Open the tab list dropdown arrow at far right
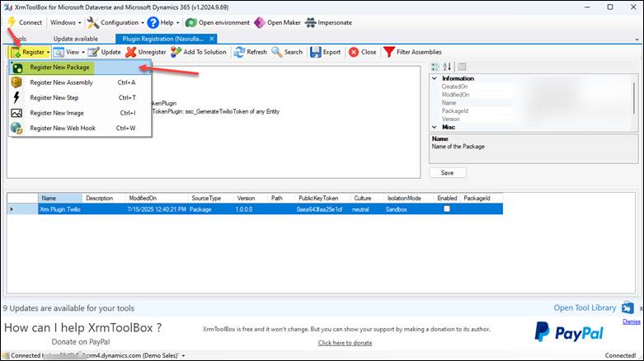This screenshot has width=644, height=361. pyautogui.click(x=637, y=40)
